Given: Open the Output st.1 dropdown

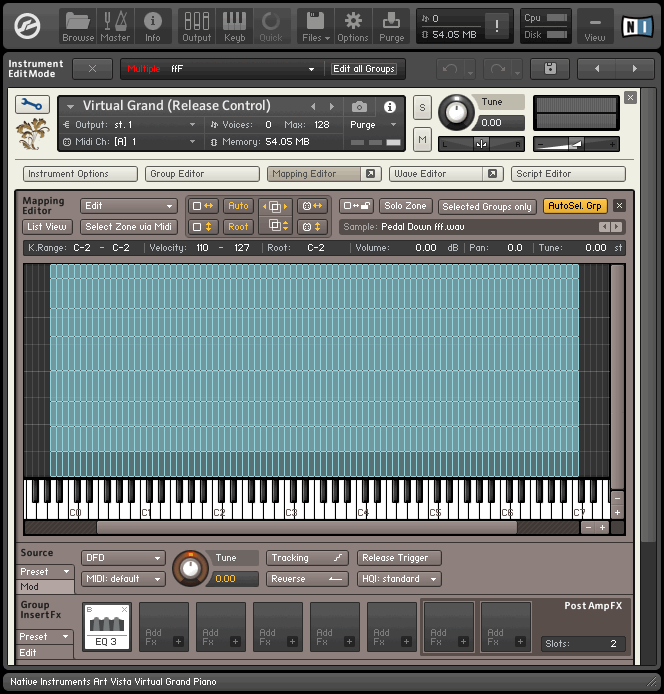Looking at the screenshot, I should (130, 125).
